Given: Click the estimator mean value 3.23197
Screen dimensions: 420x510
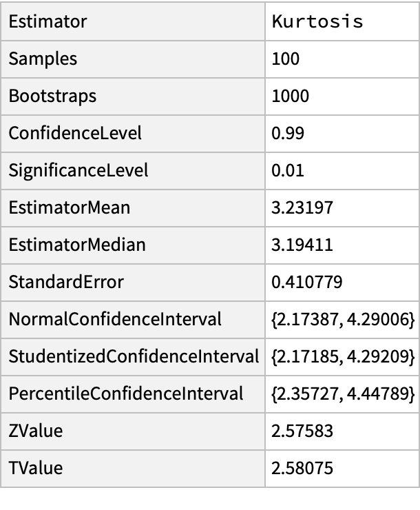Looking at the screenshot, I should (302, 207).
